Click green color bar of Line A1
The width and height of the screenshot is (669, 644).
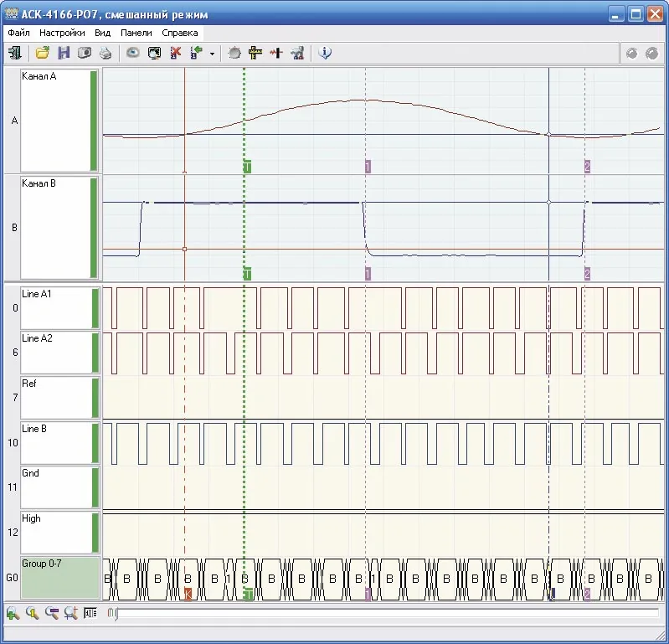click(x=95, y=308)
